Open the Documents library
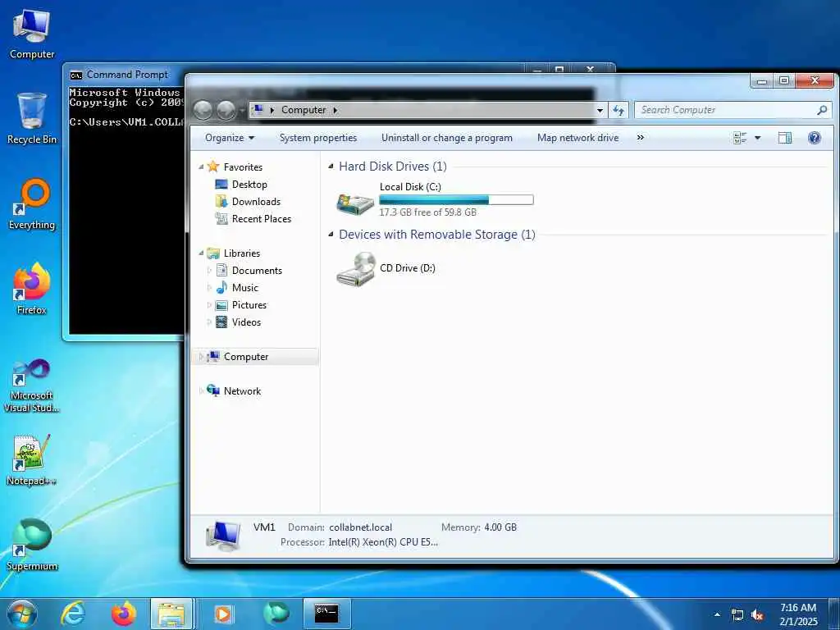Screen dimensions: 840x630 (x=257, y=271)
